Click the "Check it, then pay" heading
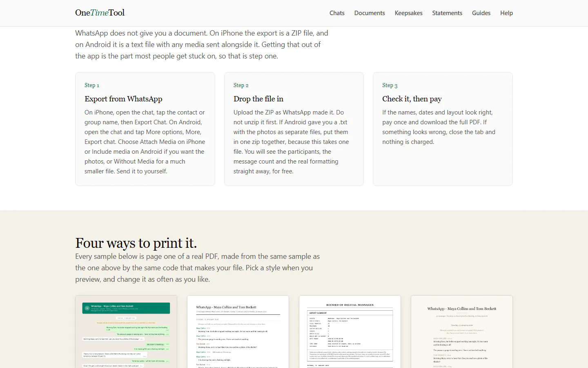The image size is (588, 368). 412,99
